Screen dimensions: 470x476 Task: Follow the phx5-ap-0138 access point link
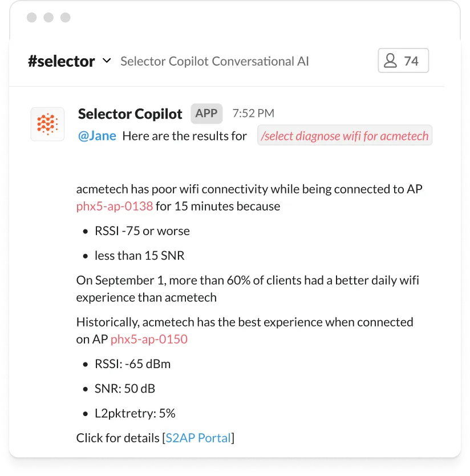coord(115,206)
